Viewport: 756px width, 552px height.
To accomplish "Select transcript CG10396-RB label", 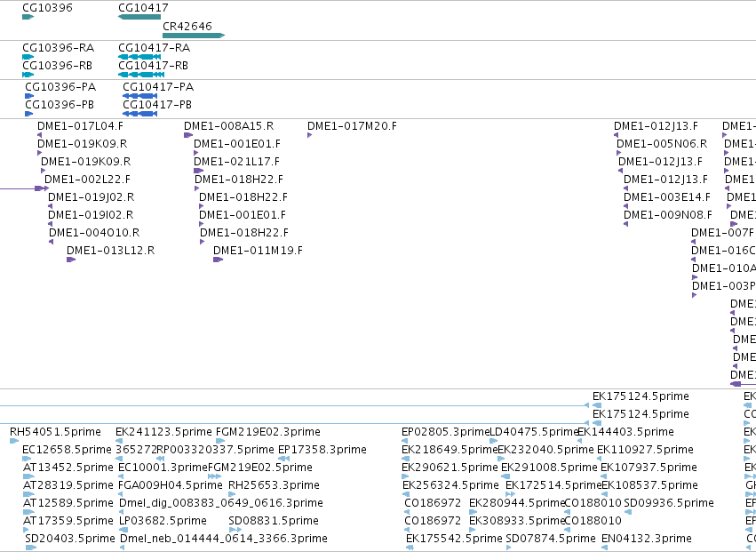I will (57, 66).
